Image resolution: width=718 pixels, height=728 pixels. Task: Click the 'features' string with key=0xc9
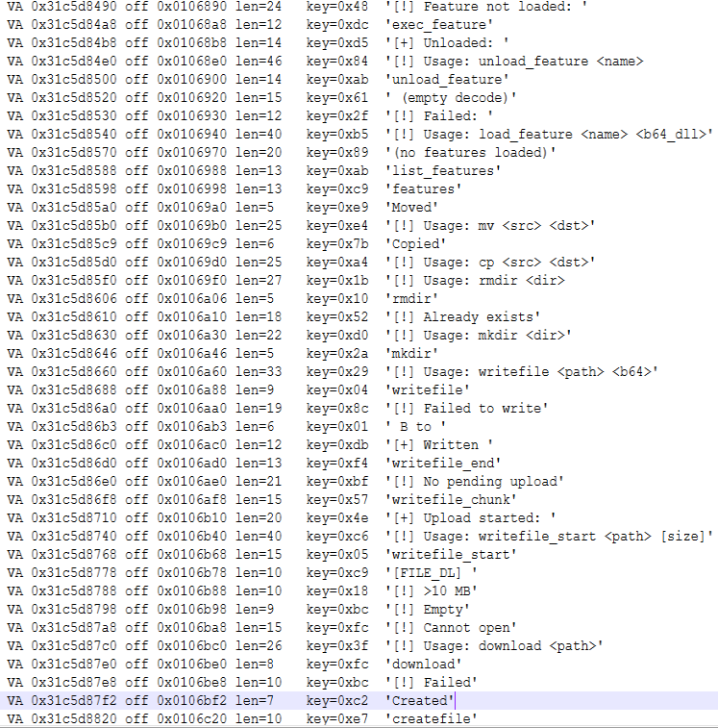[x=423, y=188]
